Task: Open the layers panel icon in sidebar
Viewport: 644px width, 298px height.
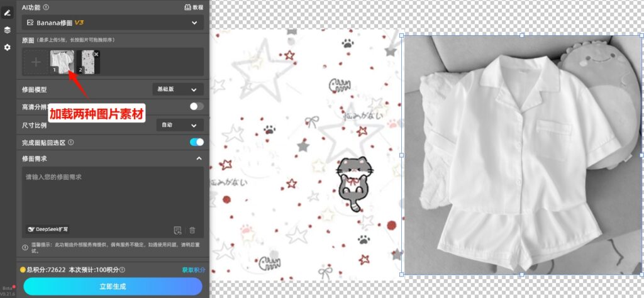Action: tap(8, 30)
